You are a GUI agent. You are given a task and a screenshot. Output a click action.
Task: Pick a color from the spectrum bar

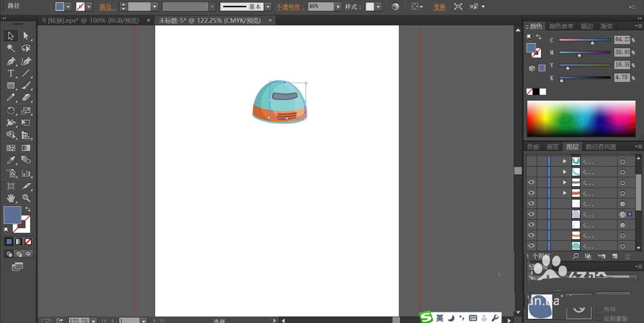pyautogui.click(x=581, y=119)
